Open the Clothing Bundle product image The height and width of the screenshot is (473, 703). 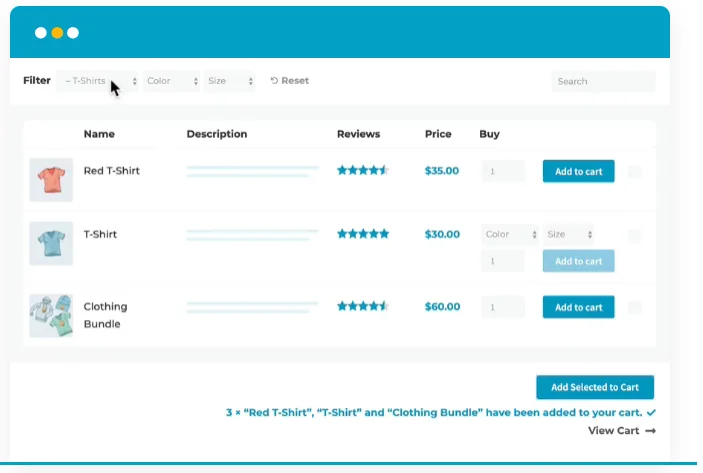[x=51, y=314]
